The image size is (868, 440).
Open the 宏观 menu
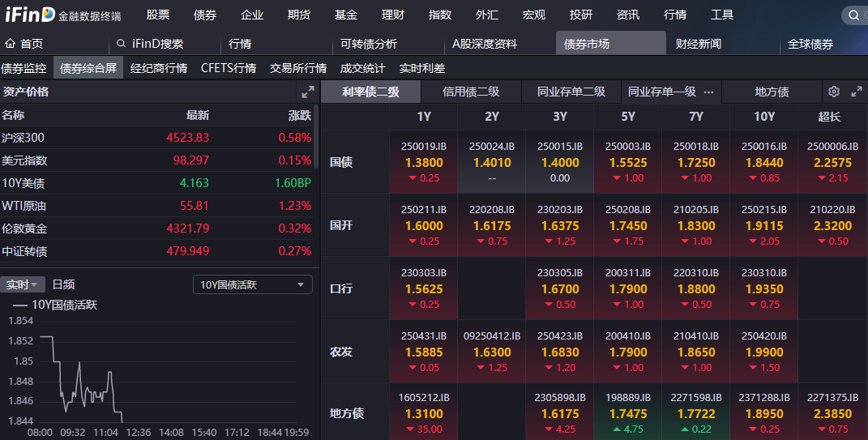pos(534,15)
